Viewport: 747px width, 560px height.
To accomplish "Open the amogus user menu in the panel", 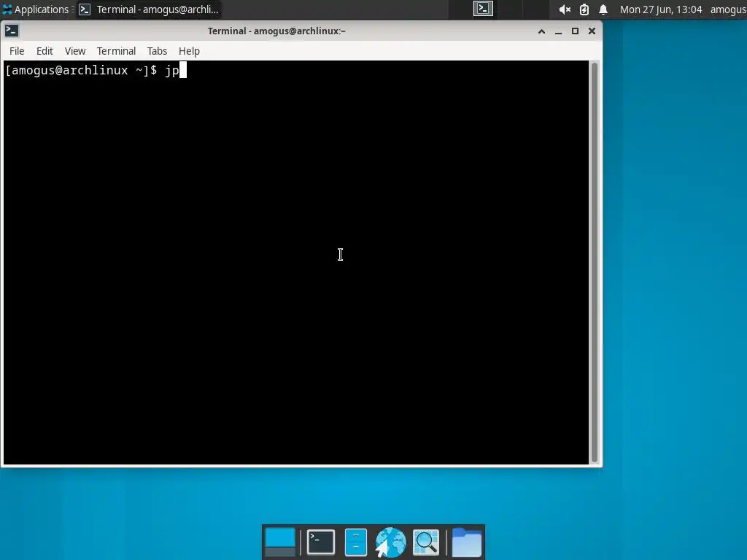I will coord(728,9).
